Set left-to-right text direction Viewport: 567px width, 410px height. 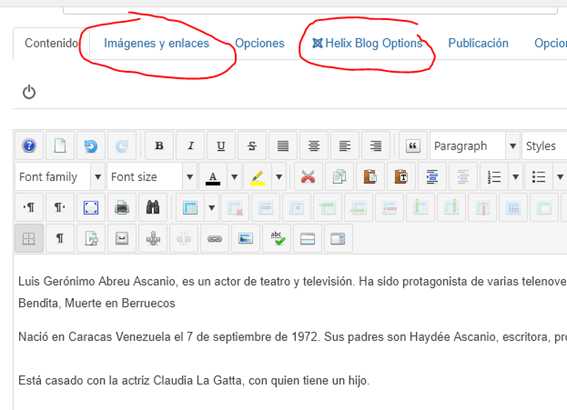click(29, 208)
